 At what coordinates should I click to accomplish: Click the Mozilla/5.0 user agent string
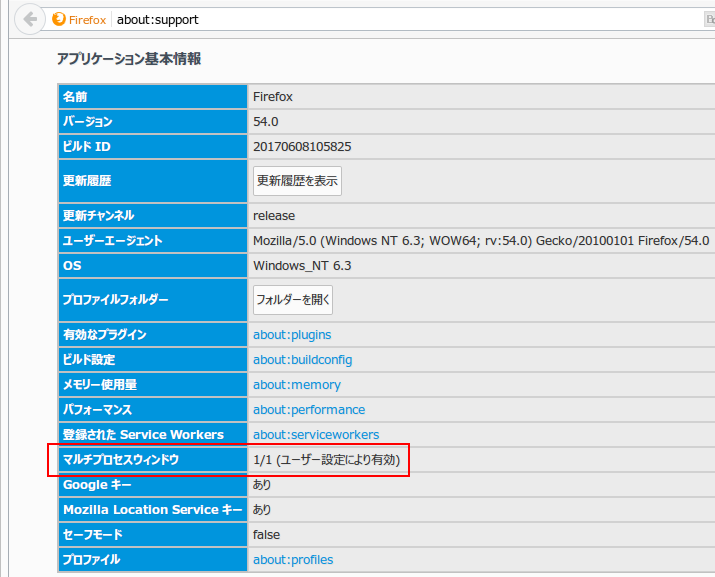(481, 240)
